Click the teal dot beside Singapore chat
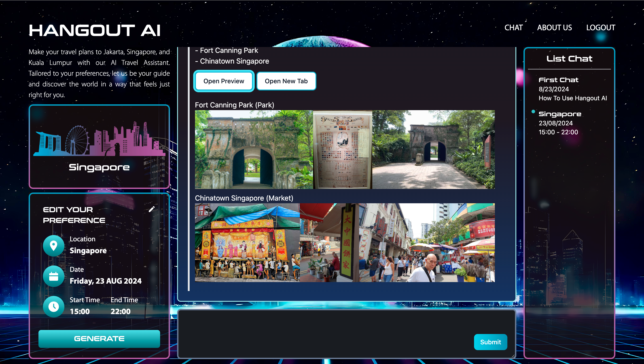644x364 pixels. click(533, 111)
